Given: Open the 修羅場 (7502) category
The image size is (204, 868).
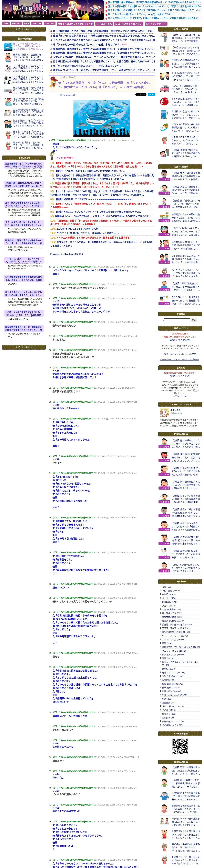Looking at the screenshot, I should click(169, 594).
